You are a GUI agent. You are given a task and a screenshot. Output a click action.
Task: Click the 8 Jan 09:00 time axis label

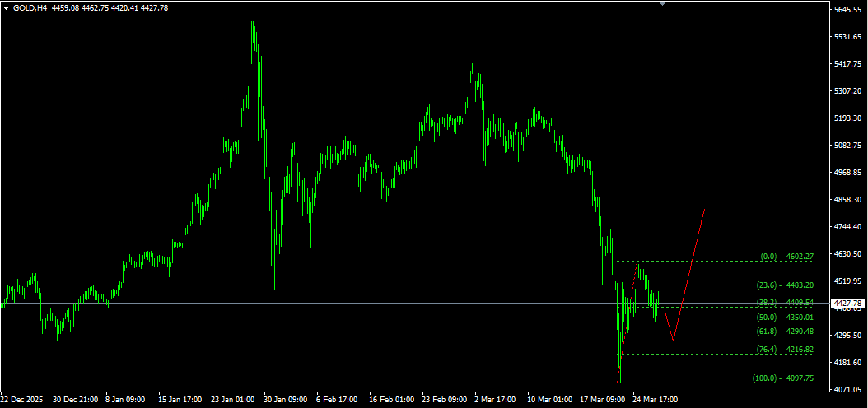point(126,399)
